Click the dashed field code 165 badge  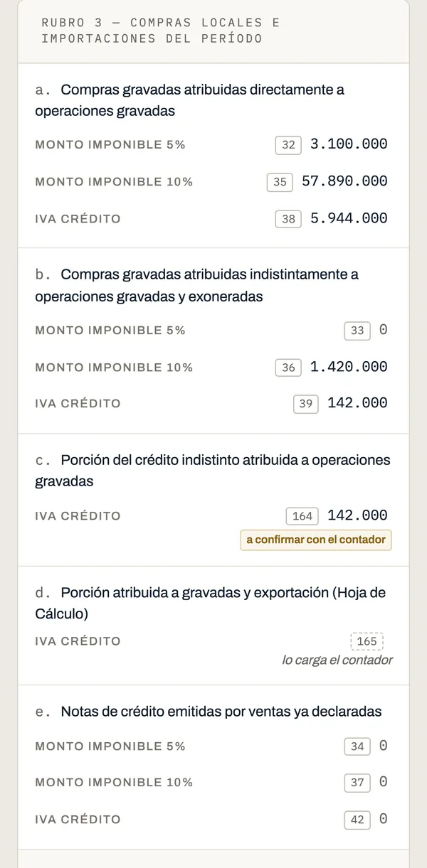367,641
